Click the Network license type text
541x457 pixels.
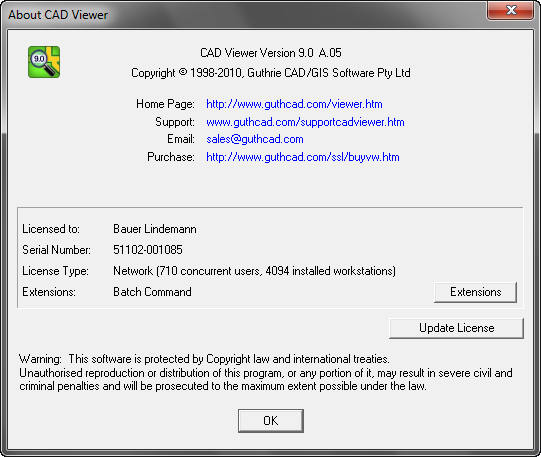(254, 271)
